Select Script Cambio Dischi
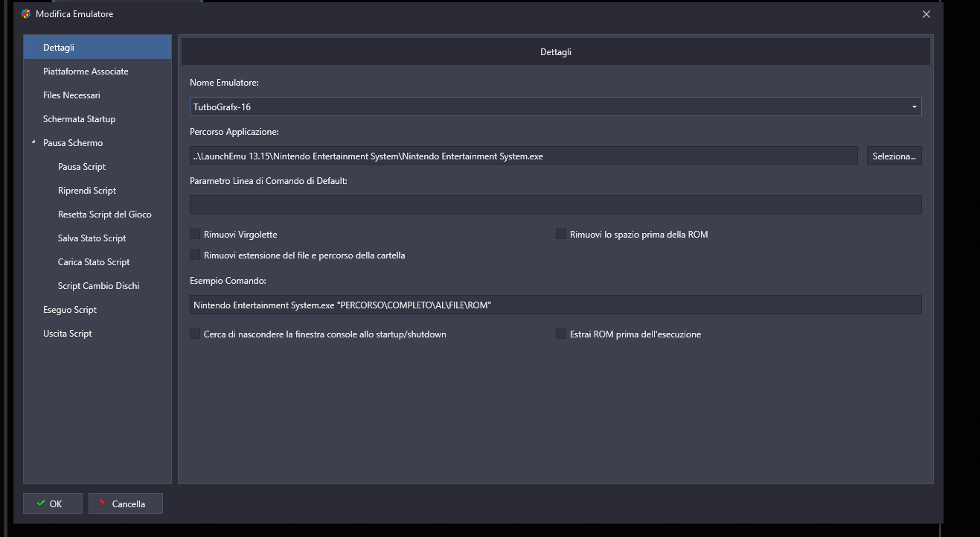 point(97,286)
